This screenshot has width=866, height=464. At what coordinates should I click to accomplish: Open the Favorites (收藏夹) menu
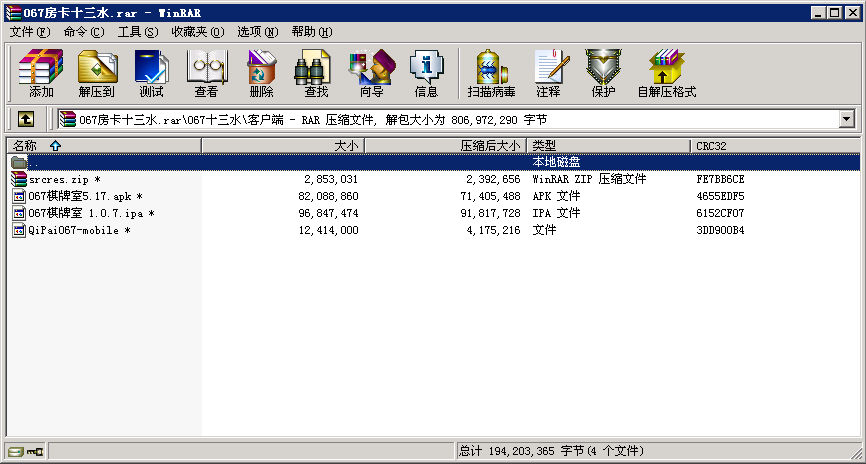[x=196, y=32]
